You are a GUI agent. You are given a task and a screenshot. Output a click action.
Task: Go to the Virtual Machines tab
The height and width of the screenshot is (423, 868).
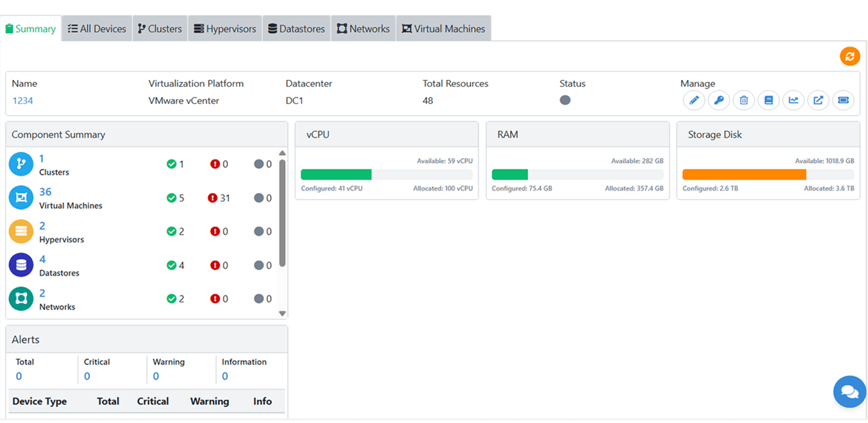click(444, 29)
